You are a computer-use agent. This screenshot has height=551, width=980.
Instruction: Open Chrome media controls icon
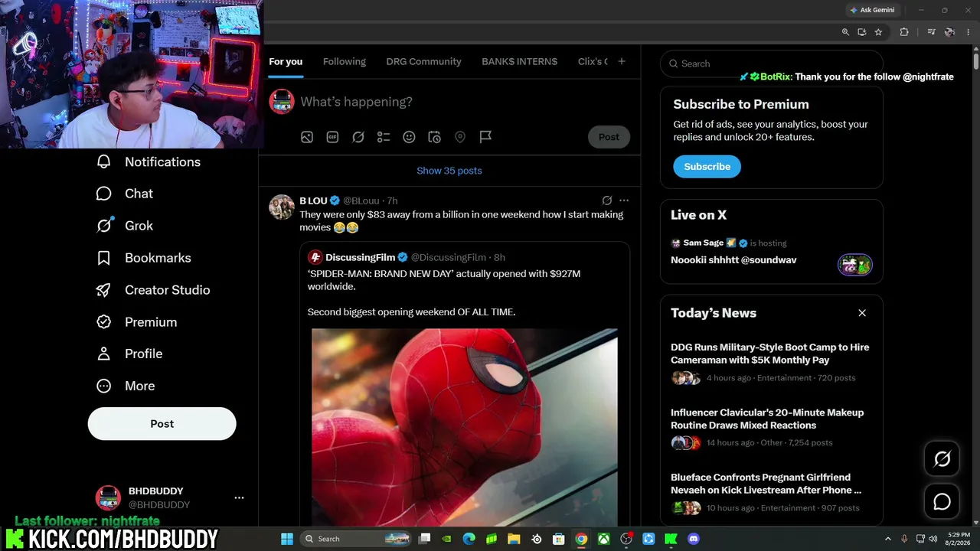[x=931, y=32]
